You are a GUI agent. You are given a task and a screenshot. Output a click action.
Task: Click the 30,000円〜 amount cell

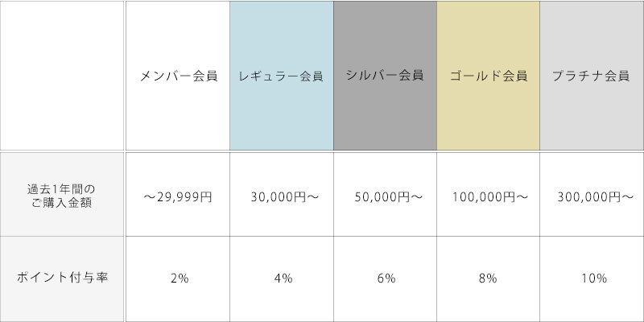(281, 196)
